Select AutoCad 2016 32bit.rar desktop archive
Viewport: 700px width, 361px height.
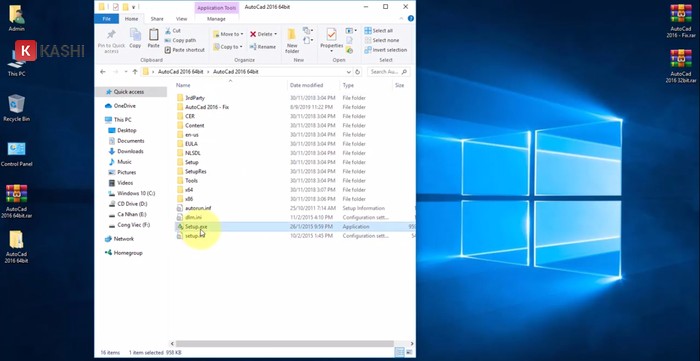[681, 66]
